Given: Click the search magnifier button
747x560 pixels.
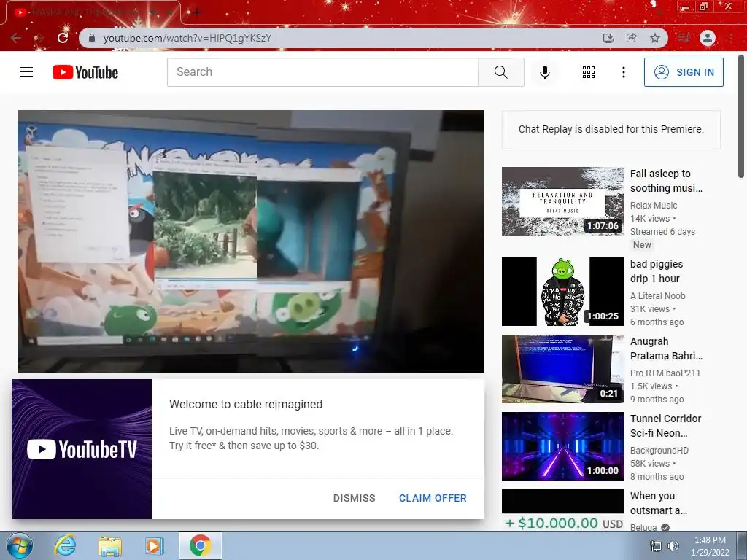Looking at the screenshot, I should (x=500, y=72).
